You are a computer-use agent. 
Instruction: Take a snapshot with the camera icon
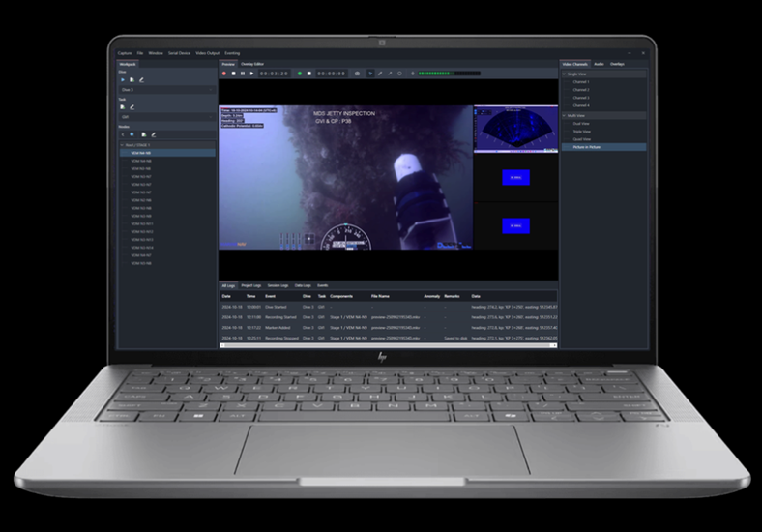click(357, 74)
